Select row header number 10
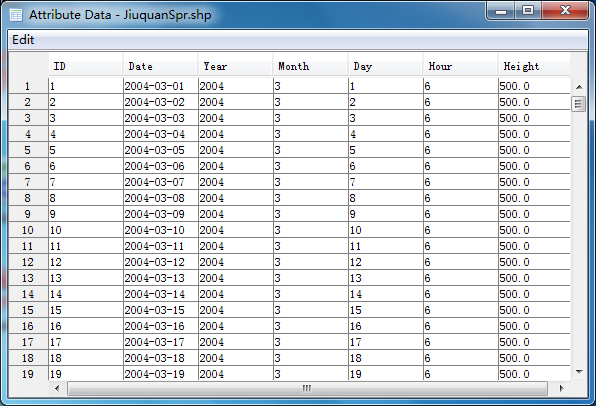The image size is (596, 406). point(28,230)
